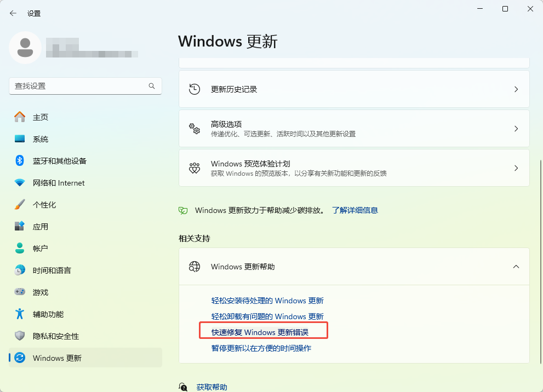Open 轻松安装待处理的 Windows 更新 link
Image resolution: width=543 pixels, height=392 pixels.
[x=267, y=301]
